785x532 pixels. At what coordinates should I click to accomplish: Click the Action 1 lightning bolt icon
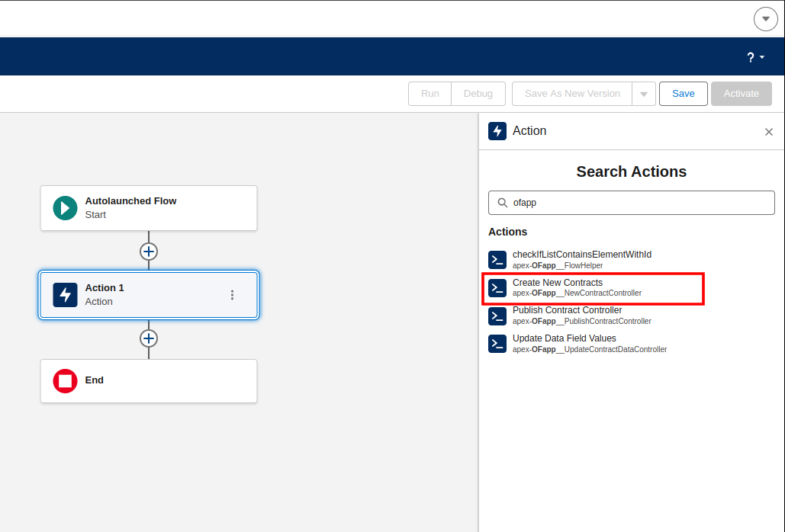(65, 295)
